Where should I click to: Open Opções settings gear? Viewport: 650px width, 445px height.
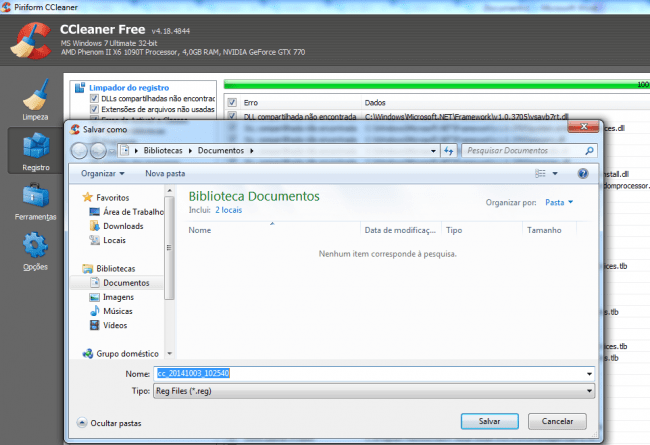(x=36, y=251)
